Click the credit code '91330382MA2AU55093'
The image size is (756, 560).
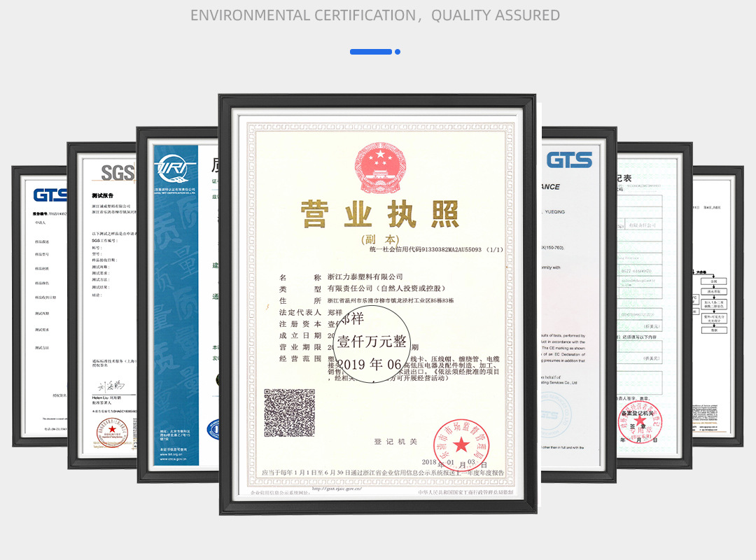click(x=451, y=250)
